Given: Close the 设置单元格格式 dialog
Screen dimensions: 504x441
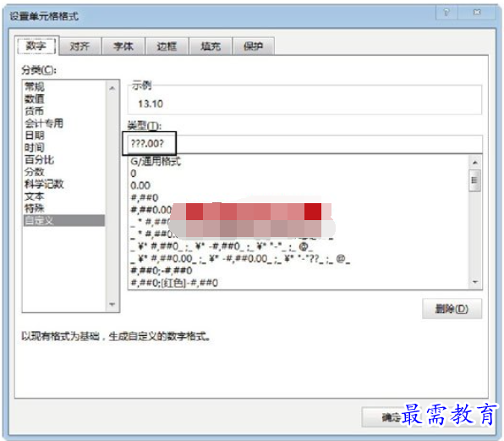Looking at the screenshot, I should click(477, 13).
